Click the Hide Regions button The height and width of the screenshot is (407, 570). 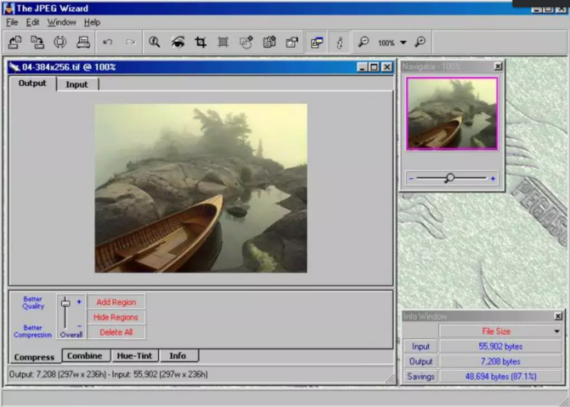[116, 317]
